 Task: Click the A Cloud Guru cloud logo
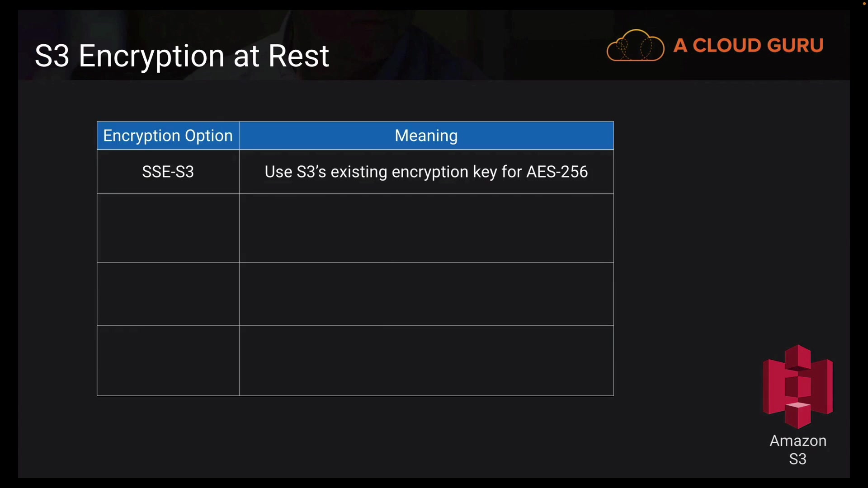[635, 46]
